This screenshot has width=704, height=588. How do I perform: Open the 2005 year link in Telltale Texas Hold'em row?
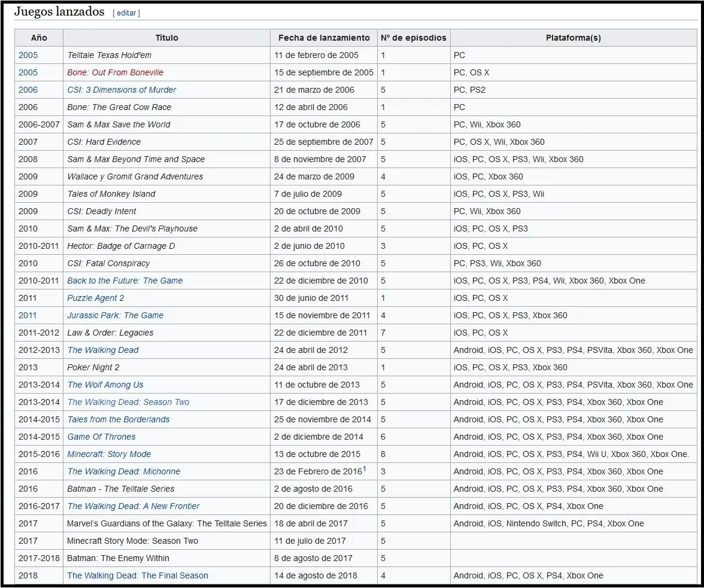pyautogui.click(x=28, y=55)
